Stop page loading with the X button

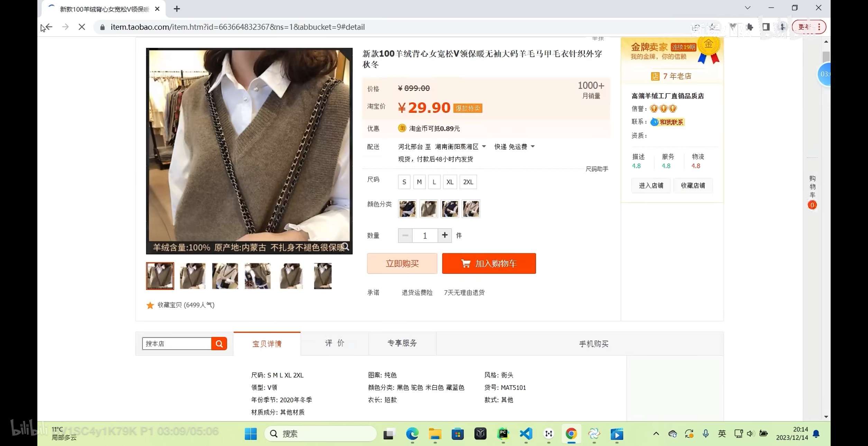coord(82,27)
